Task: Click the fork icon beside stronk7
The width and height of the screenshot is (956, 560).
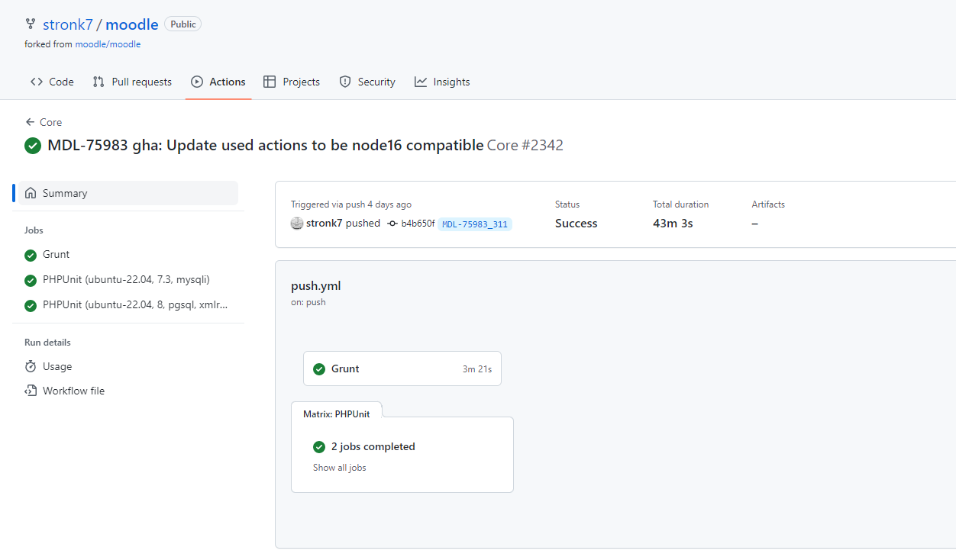Action: [31, 24]
